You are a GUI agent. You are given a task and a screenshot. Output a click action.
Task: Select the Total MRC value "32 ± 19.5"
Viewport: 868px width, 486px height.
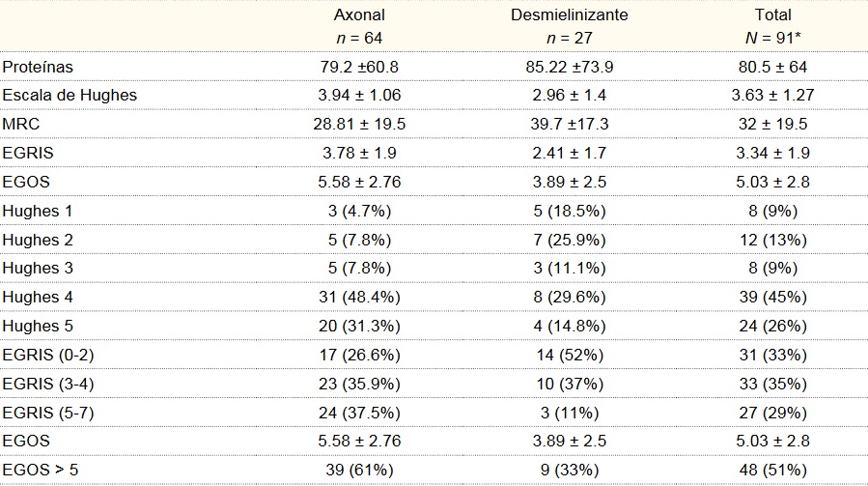point(772,125)
